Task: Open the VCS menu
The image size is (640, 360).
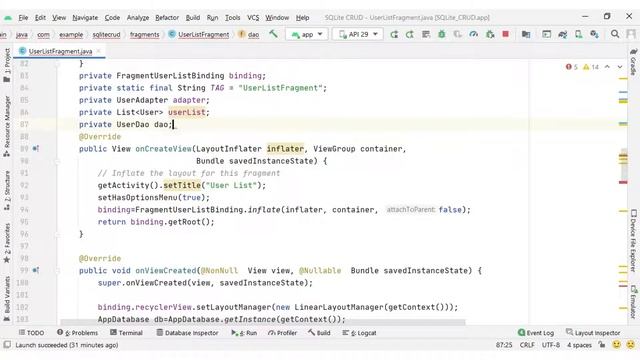Action: [253, 18]
